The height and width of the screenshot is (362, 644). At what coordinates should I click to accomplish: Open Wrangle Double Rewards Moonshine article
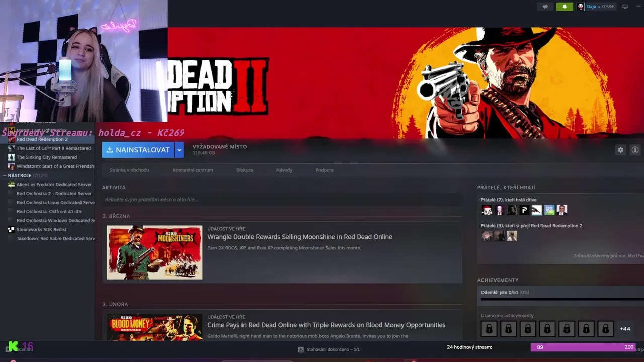tap(300, 237)
